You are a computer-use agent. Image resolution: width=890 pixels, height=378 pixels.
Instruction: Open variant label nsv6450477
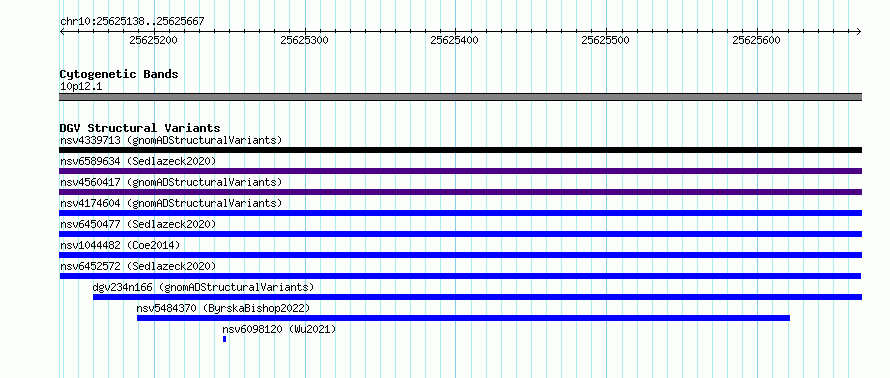coord(138,224)
